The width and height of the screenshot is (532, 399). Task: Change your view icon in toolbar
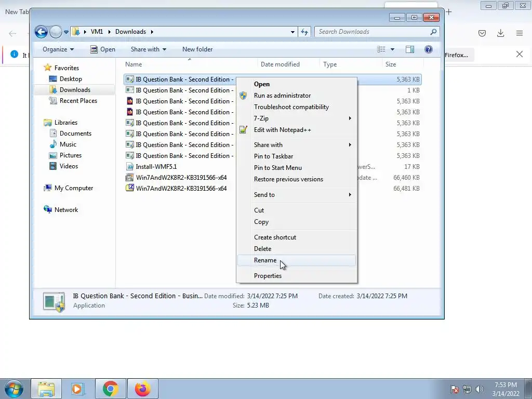point(381,49)
